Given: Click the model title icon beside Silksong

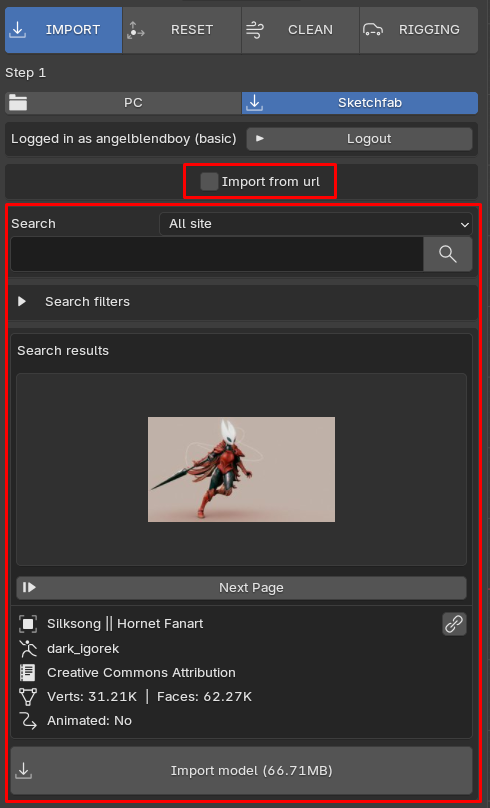Looking at the screenshot, I should pos(28,624).
